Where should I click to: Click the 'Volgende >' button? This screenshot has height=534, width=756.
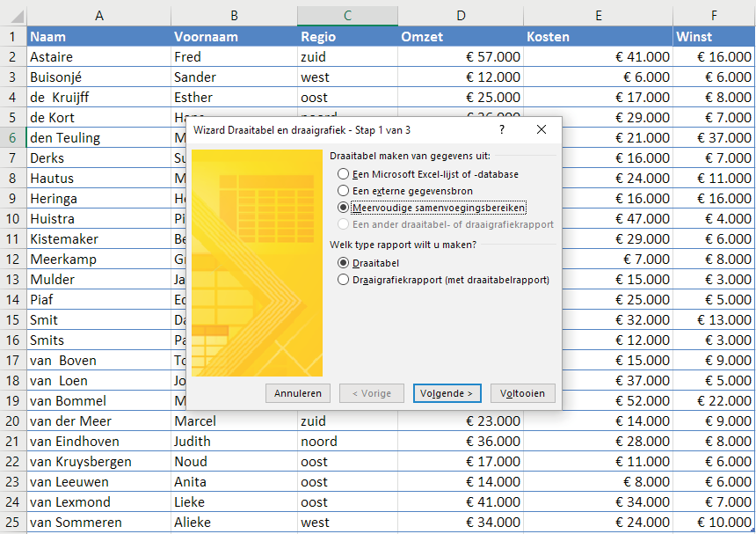tap(447, 393)
